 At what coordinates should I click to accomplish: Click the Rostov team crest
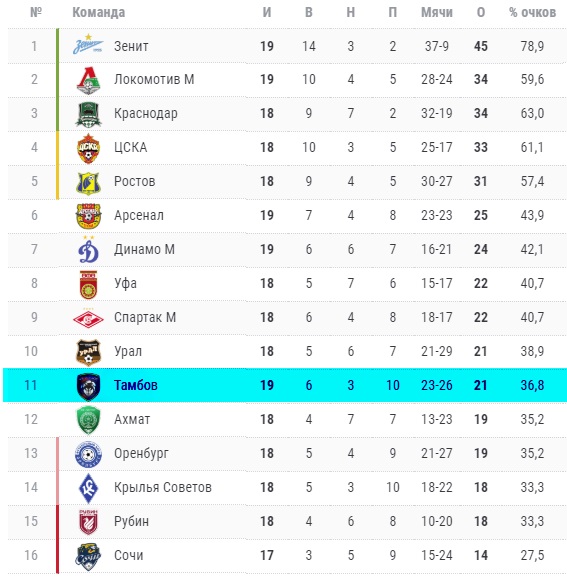(88, 183)
